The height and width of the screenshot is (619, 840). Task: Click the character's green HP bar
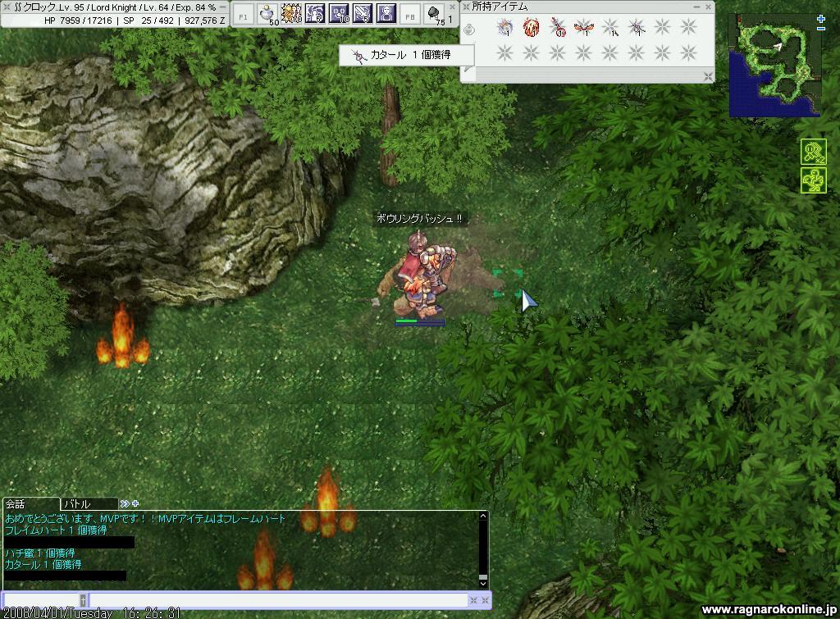(419, 321)
